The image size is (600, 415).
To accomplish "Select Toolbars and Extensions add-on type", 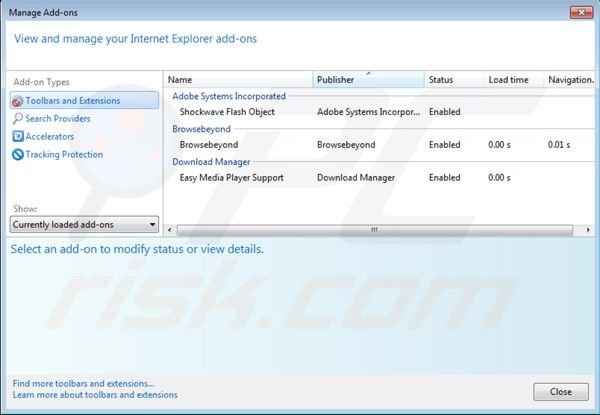I will click(x=84, y=101).
